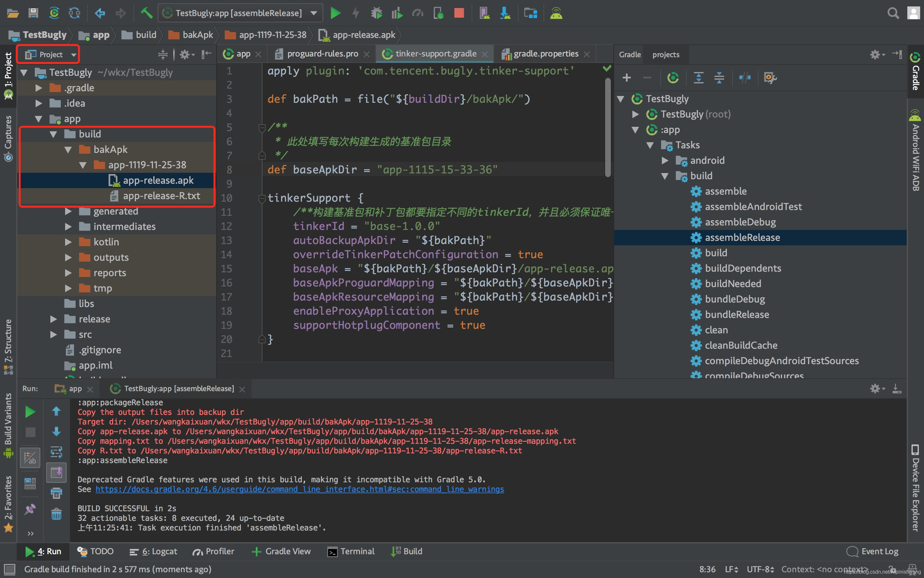Open Gradle panel settings gear
Image resolution: width=924 pixels, height=578 pixels.
click(x=877, y=55)
